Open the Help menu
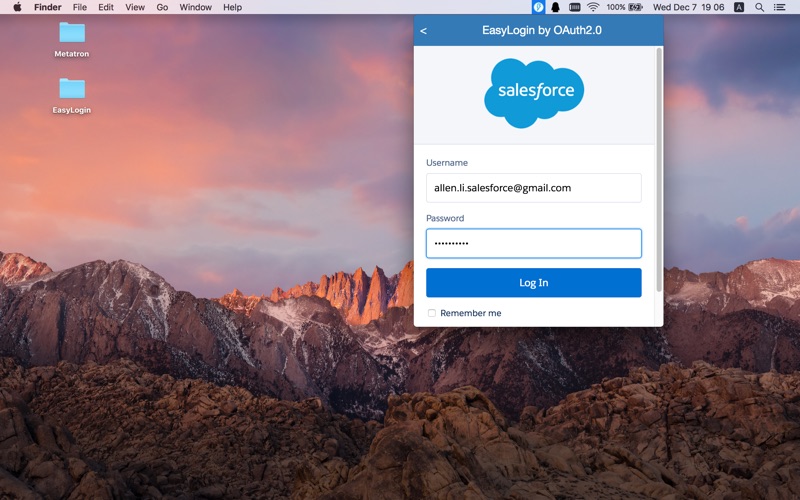 click(x=232, y=7)
